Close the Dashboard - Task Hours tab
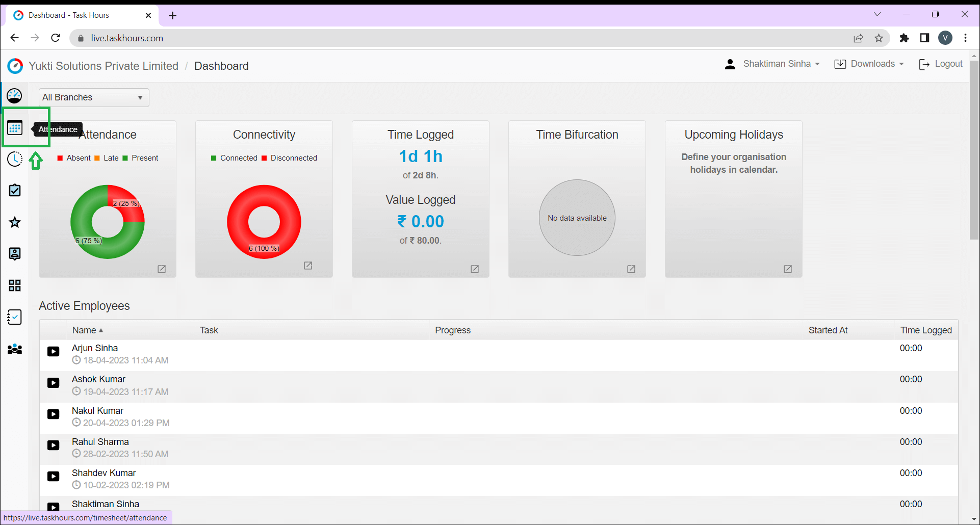Screen dimensions: 980x525 [148, 15]
